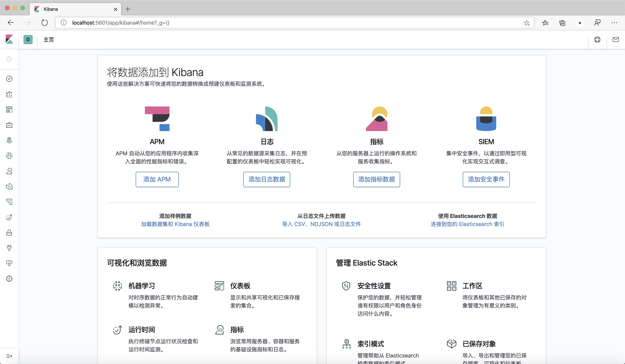Open Maps from the sidebar pin icon
The height and width of the screenshot is (364, 625).
9,140
